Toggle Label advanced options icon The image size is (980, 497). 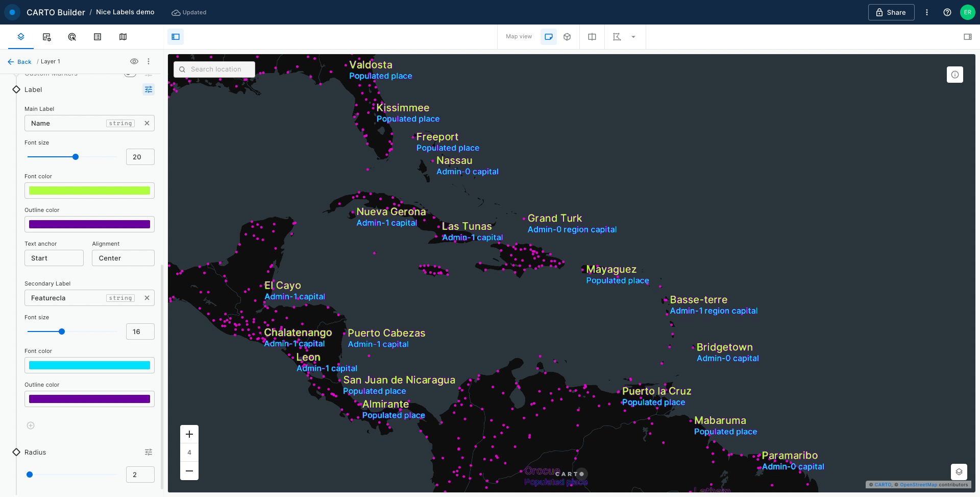(149, 89)
